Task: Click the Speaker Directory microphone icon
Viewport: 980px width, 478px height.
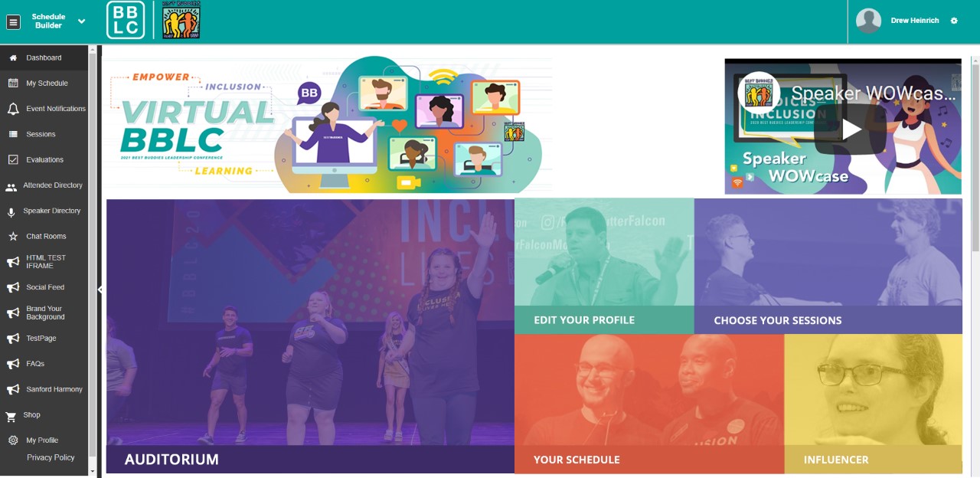Action: tap(11, 211)
